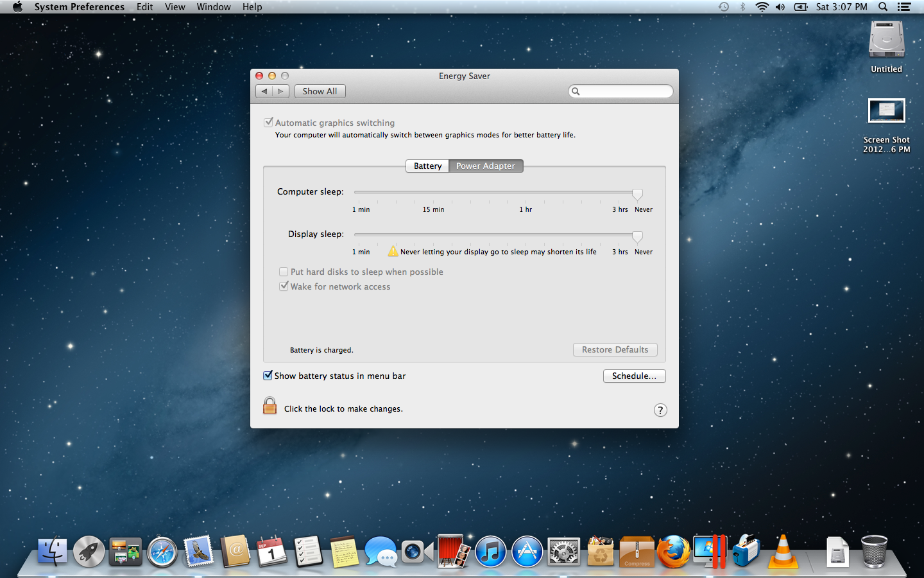Screen dimensions: 924x578
Task: Launch Mission Control from the Dock
Action: 125,552
